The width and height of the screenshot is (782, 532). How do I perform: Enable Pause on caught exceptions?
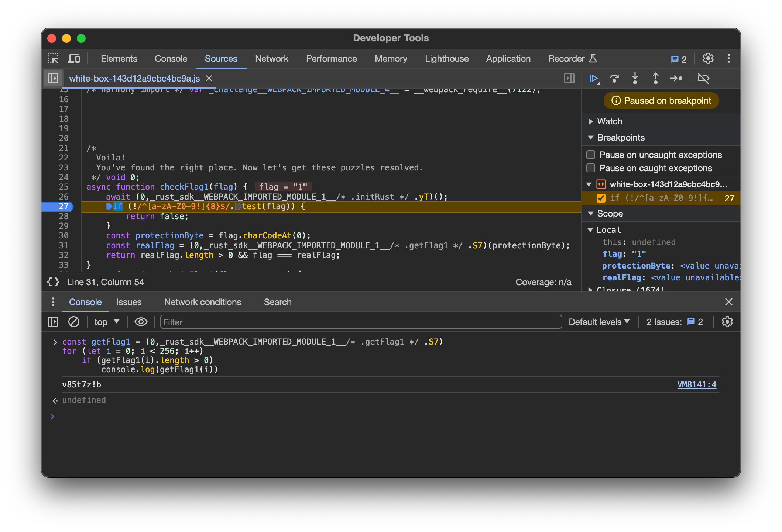point(591,168)
